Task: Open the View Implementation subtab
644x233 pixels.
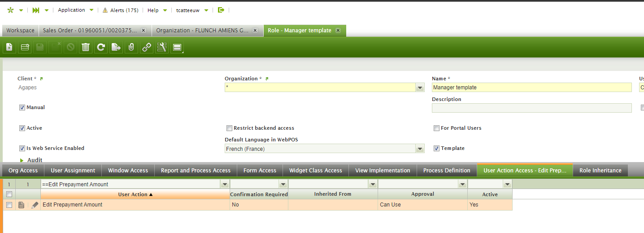Action: (383, 171)
